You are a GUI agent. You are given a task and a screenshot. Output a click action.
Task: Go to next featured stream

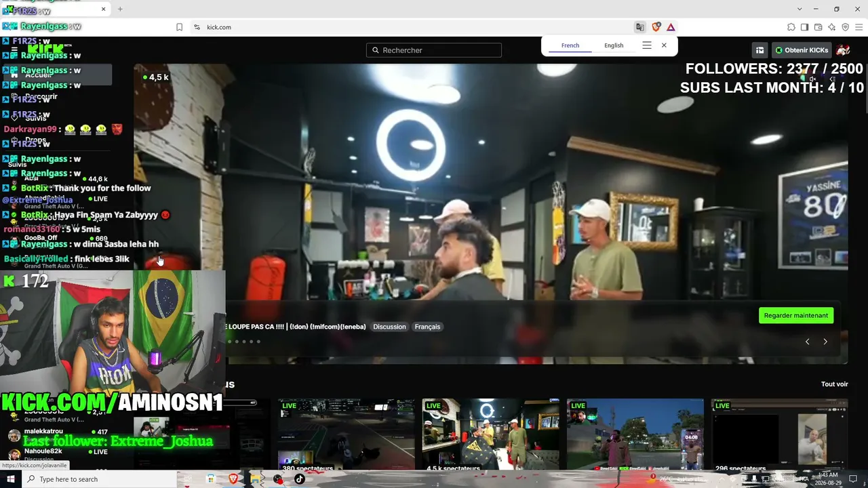click(x=825, y=342)
